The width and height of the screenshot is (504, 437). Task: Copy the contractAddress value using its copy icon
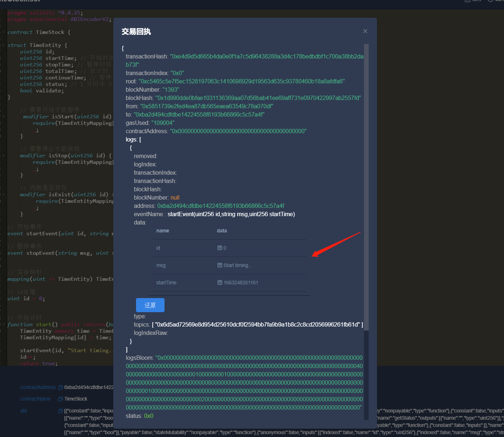(61, 387)
